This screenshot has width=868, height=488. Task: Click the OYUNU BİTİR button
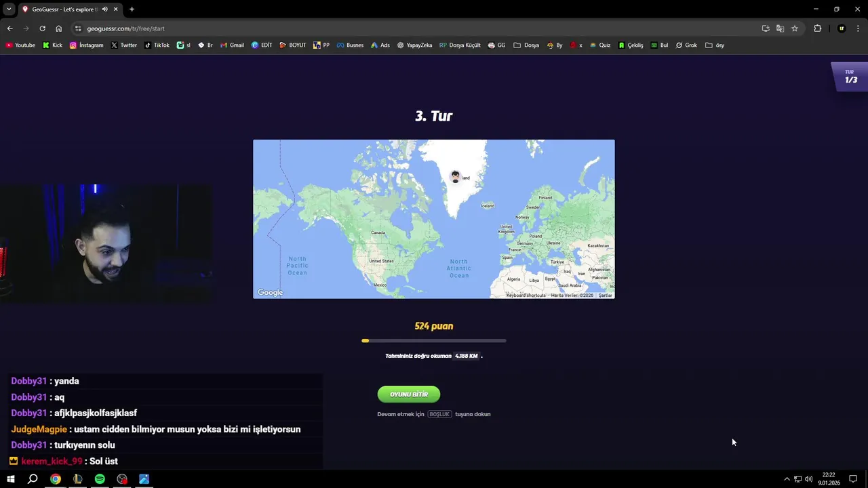(409, 394)
